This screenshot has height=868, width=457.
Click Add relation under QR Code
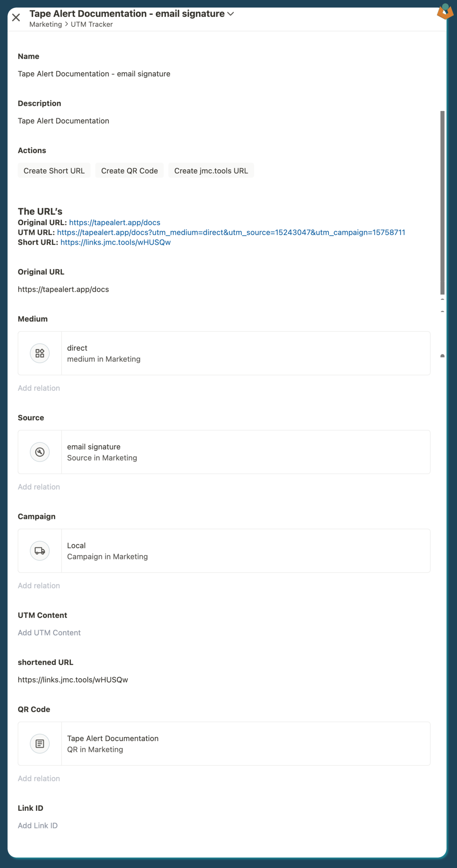click(x=39, y=778)
